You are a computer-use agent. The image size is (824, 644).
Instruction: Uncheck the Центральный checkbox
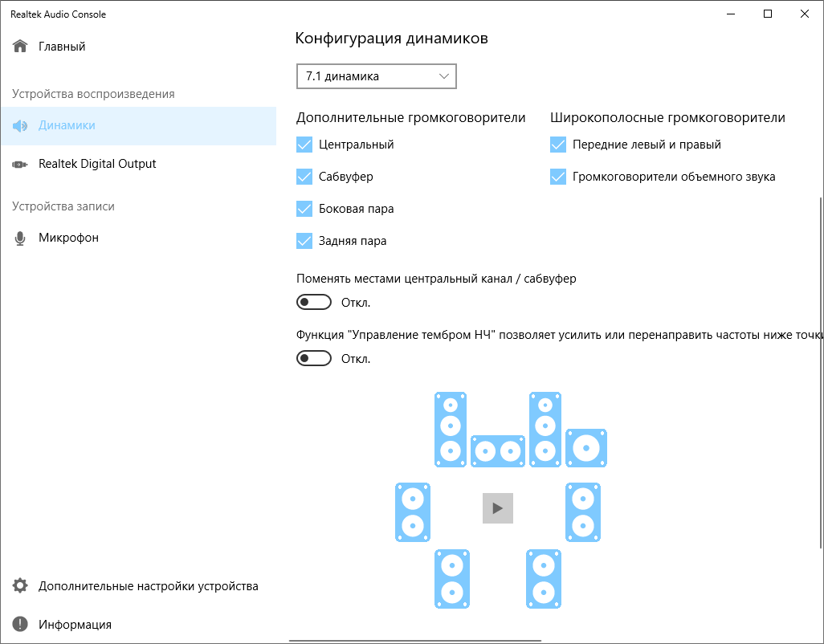304,145
